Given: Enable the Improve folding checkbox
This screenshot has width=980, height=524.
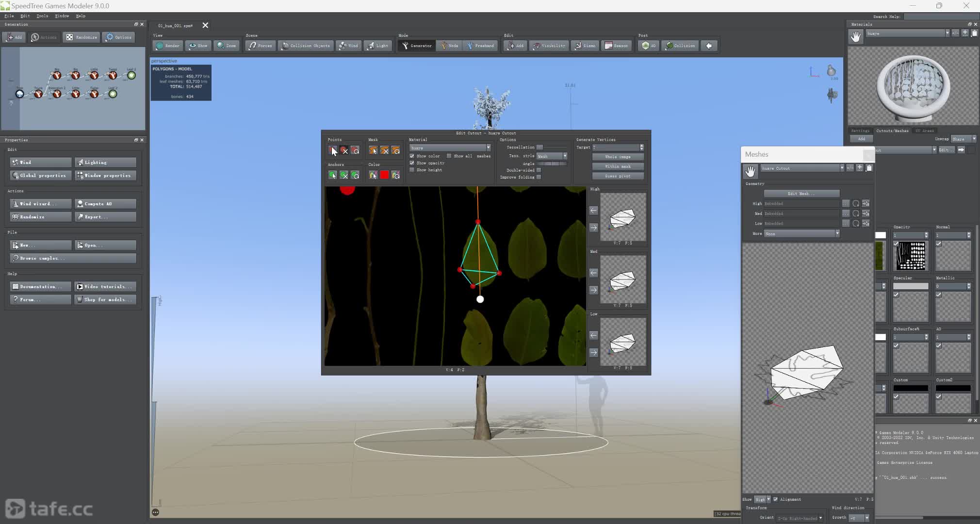Looking at the screenshot, I should tap(539, 177).
